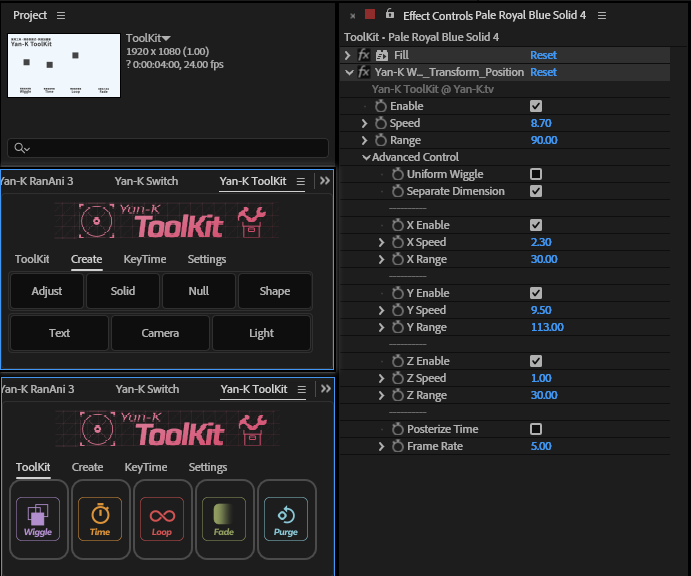Click the Null create button

[199, 291]
